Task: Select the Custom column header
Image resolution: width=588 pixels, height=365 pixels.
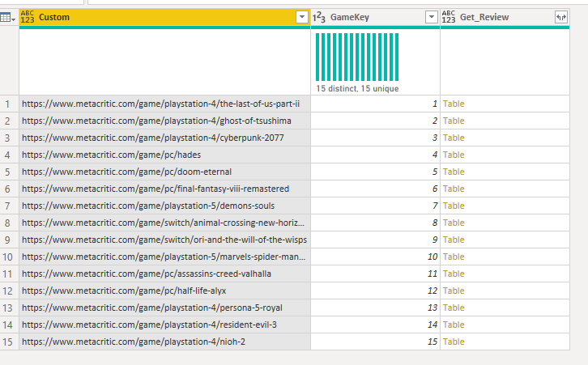Action: [x=165, y=17]
